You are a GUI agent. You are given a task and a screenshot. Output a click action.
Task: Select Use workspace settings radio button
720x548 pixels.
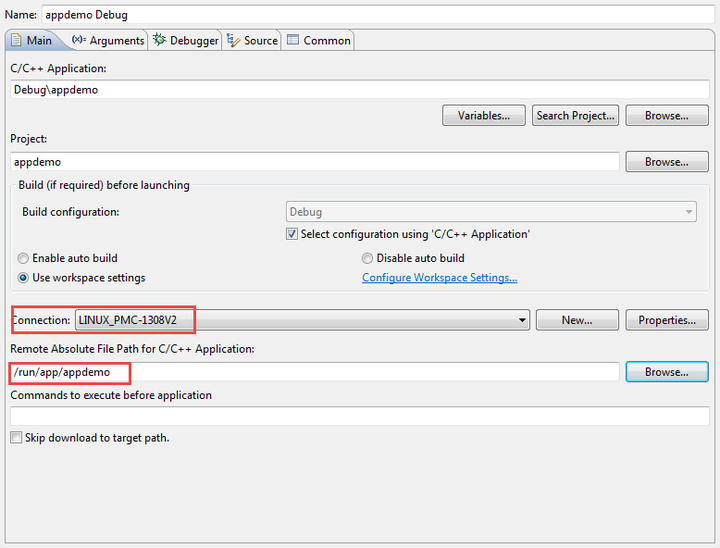(23, 278)
